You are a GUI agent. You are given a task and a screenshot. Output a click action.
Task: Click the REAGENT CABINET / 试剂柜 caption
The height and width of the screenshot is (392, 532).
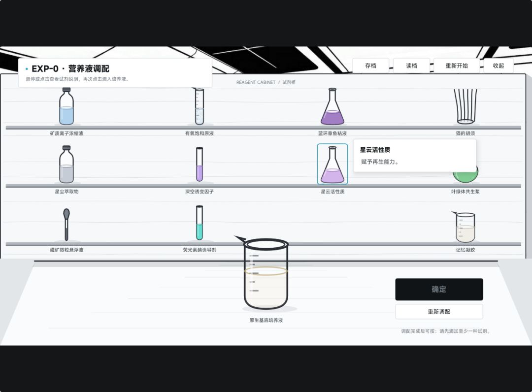[266, 82]
